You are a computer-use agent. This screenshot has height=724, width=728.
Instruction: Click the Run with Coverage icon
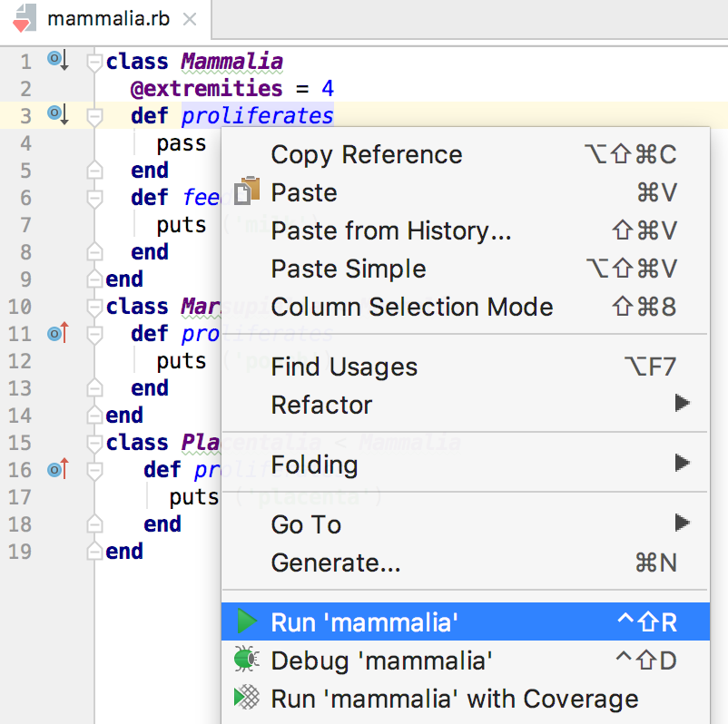point(246,699)
